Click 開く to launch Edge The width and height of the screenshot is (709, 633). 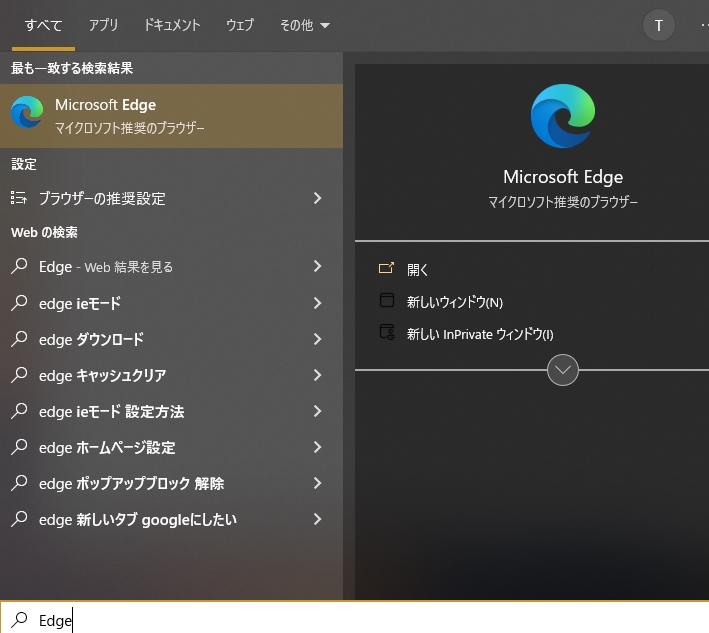[x=417, y=270]
